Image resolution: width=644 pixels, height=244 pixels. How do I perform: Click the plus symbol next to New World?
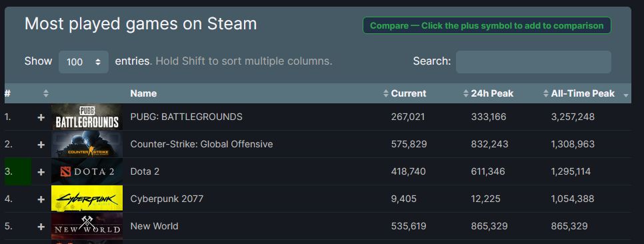coord(41,227)
